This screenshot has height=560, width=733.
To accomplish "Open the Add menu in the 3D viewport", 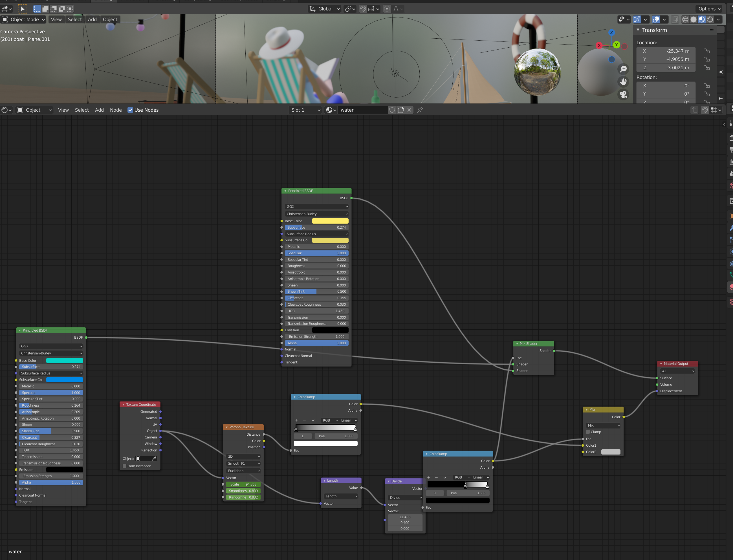I will tap(92, 19).
